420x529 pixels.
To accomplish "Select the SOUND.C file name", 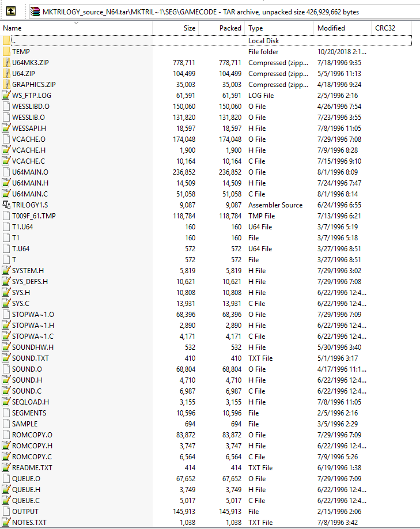I will click(27, 391).
